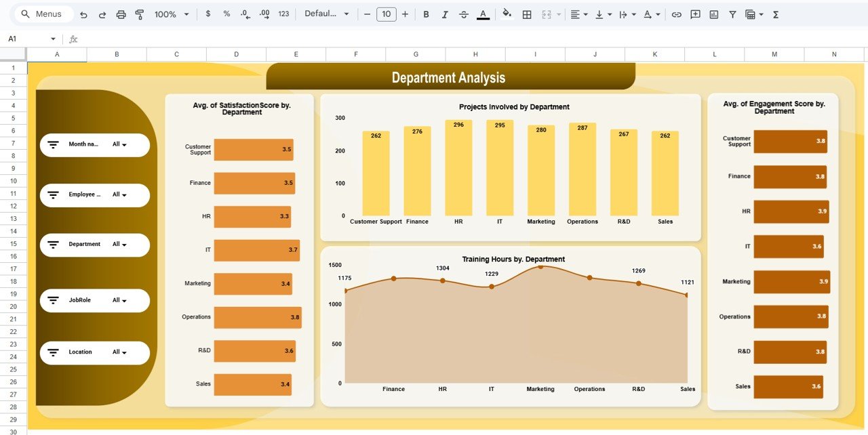Open the zoom level dropdown

[171, 14]
